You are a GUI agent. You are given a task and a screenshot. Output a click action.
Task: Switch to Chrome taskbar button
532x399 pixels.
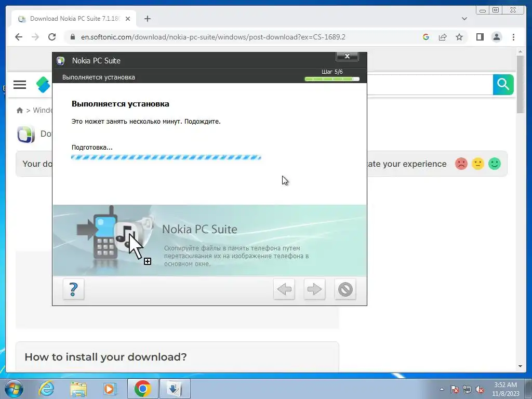point(143,389)
